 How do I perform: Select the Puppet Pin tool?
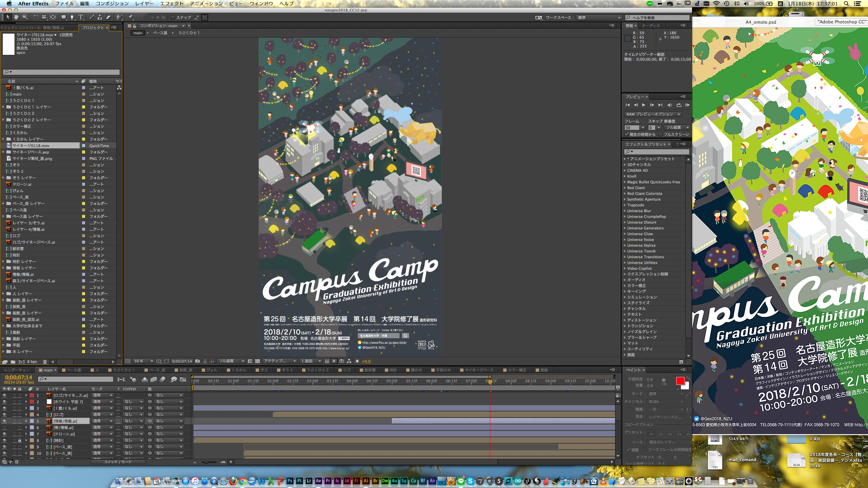[x=131, y=17]
